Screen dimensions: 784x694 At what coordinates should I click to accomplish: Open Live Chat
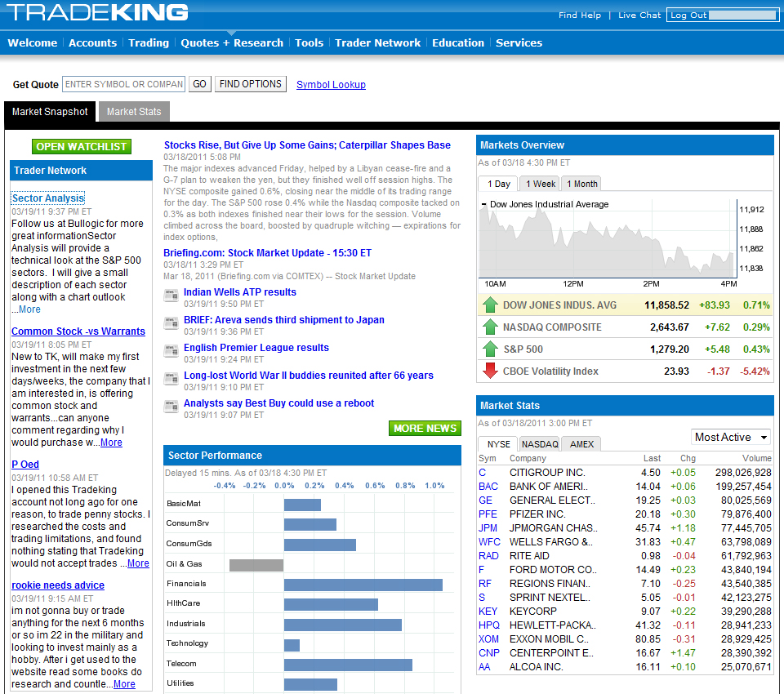[639, 15]
